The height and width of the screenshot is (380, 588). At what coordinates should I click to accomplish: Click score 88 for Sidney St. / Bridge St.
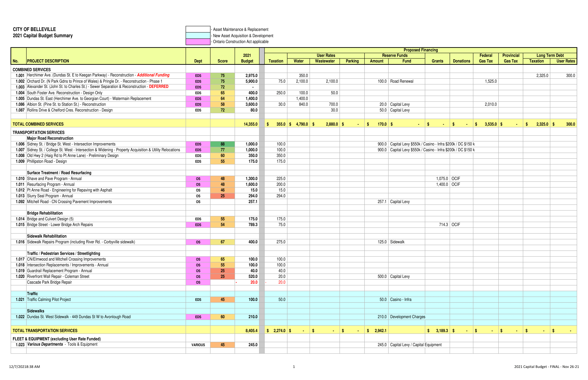[x=223, y=144]
